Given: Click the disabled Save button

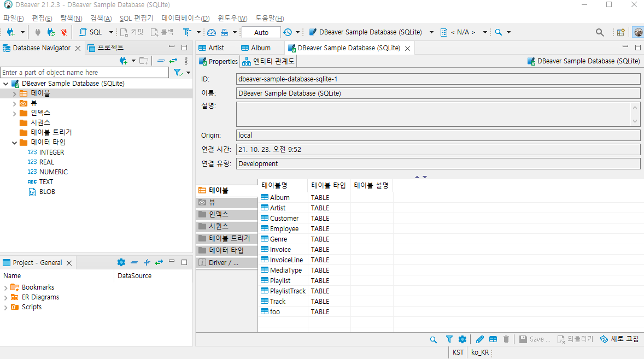Looking at the screenshot, I should click(534, 339).
